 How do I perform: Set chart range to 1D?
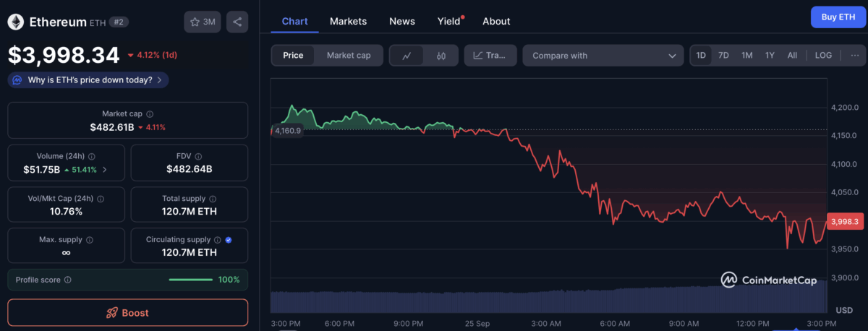[x=701, y=56]
